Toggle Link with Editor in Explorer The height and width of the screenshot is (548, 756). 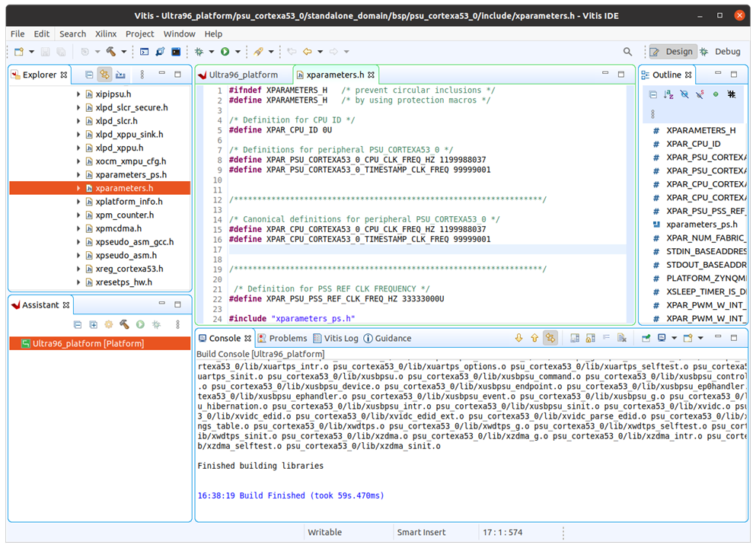pos(106,74)
